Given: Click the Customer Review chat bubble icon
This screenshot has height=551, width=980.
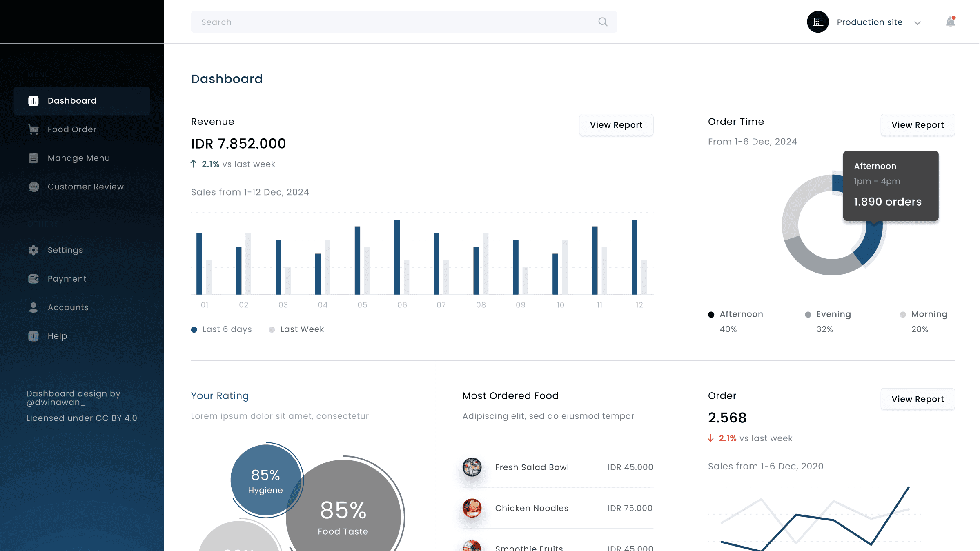Looking at the screenshot, I should point(33,187).
